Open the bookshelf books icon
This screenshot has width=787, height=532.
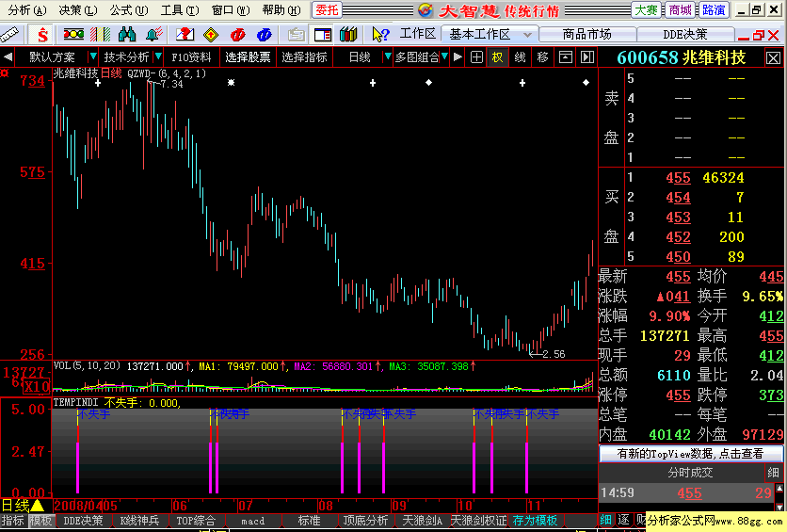348,34
